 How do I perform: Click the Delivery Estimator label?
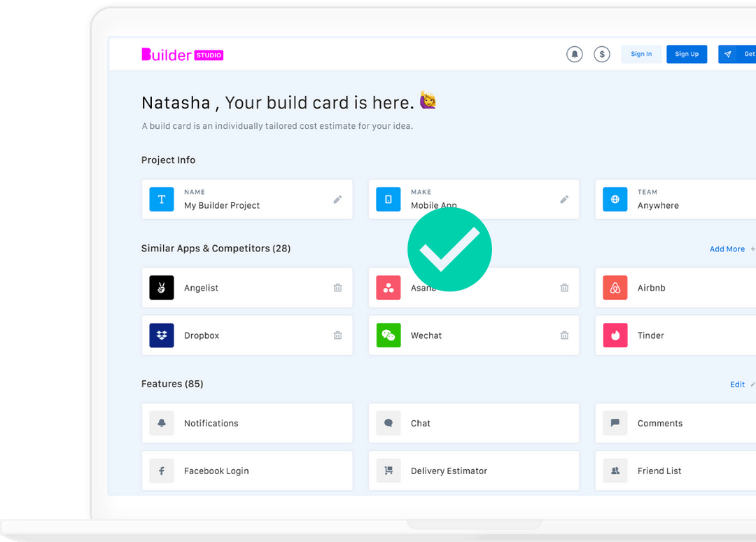(449, 471)
